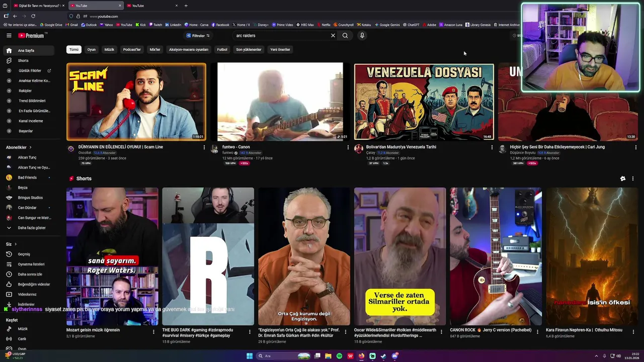Open Oynatma listeleri
Image resolution: width=644 pixels, height=362 pixels.
coord(28,264)
